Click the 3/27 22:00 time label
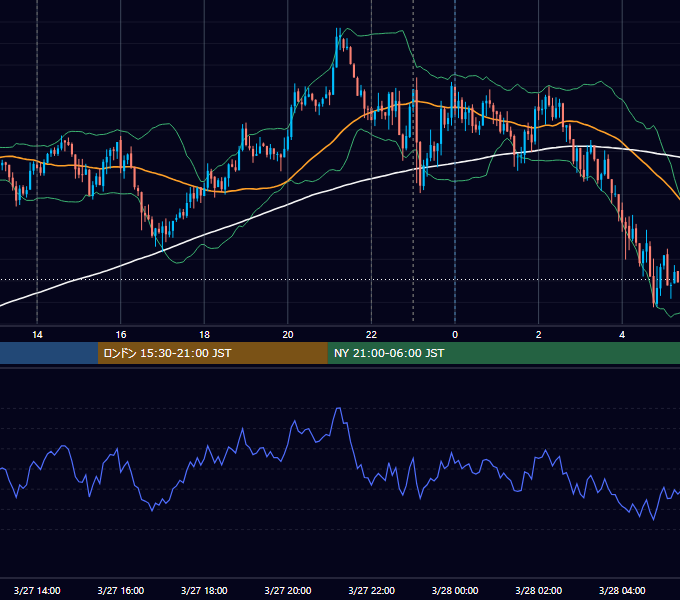Screen dimensions: 680x600 (x=371, y=590)
